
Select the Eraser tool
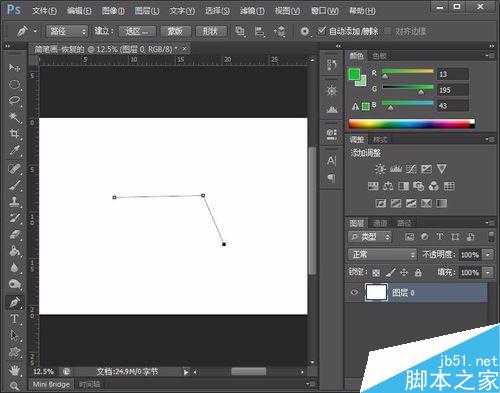coord(14,235)
